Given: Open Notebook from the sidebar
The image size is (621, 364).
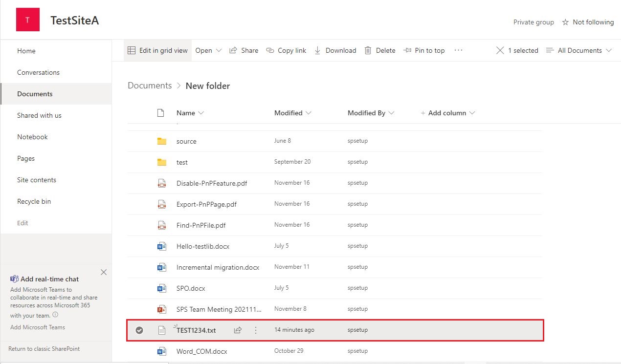Looking at the screenshot, I should [x=32, y=137].
